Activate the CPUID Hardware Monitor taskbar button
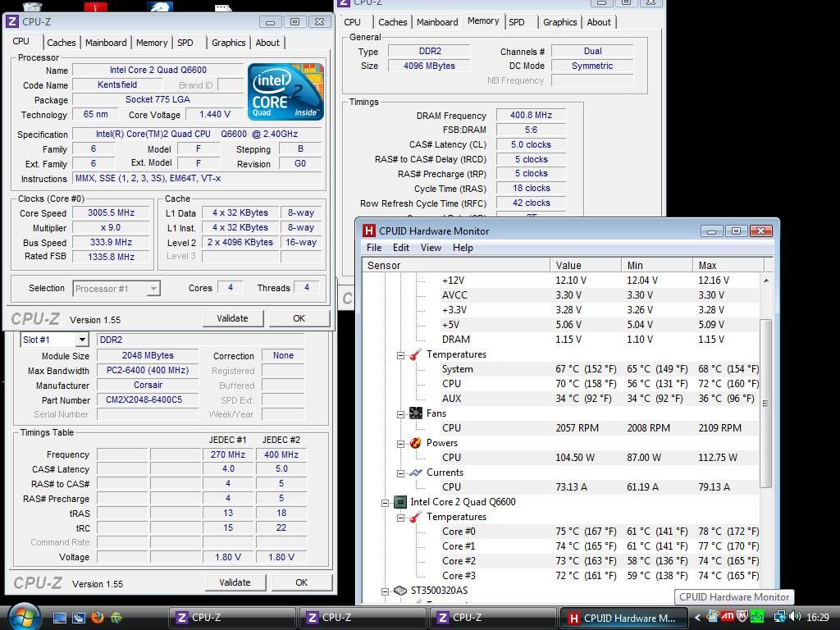This screenshot has height=630, width=840. (623, 619)
